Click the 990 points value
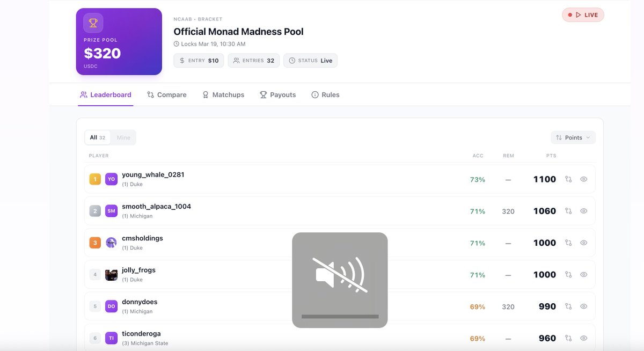This screenshot has width=644, height=351. click(x=547, y=306)
